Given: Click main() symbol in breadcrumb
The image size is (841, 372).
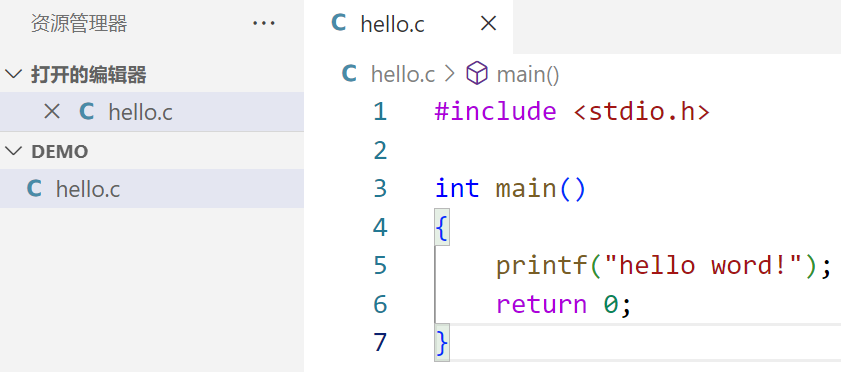Looking at the screenshot, I should pos(528,75).
